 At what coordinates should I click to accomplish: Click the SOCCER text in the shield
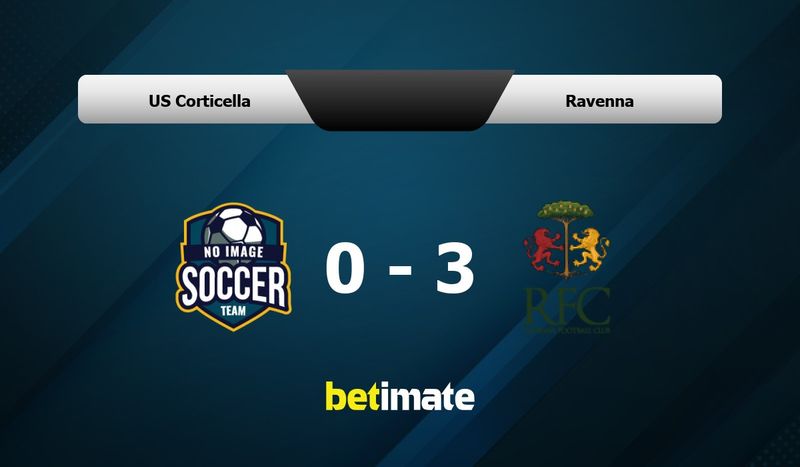pyautogui.click(x=234, y=286)
